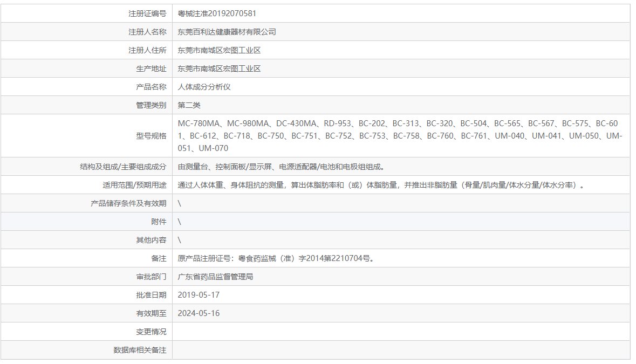
Task: Click the 生产地址 row label
Action: (x=151, y=68)
